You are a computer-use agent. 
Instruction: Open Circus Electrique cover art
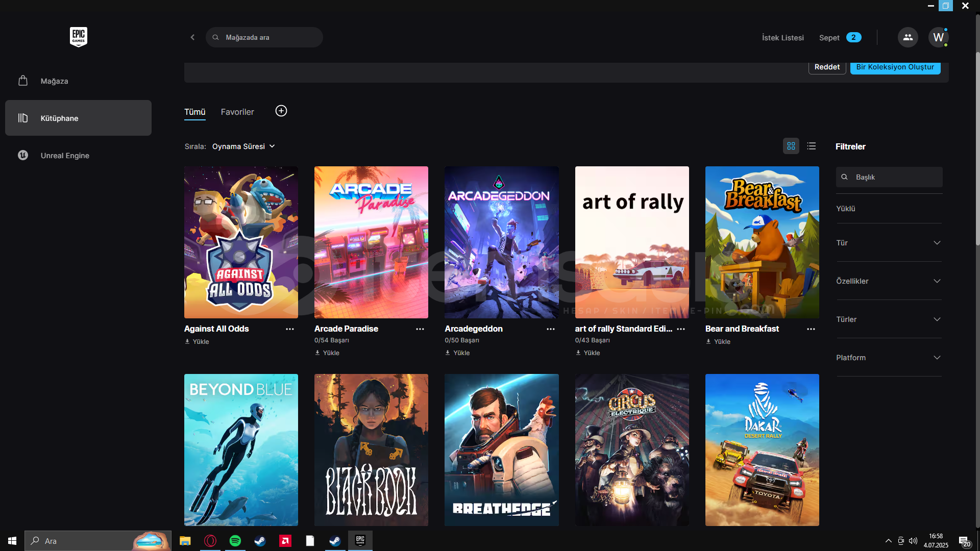pyautogui.click(x=632, y=450)
